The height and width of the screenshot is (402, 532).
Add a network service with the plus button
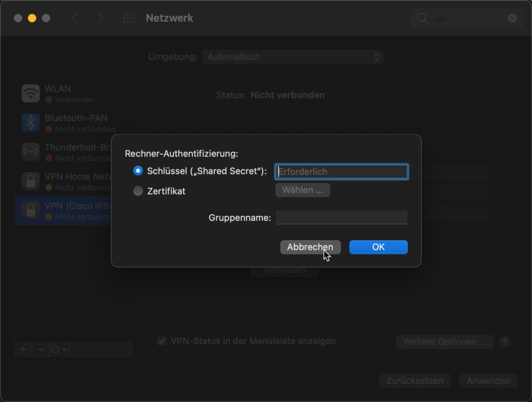pyautogui.click(x=22, y=350)
